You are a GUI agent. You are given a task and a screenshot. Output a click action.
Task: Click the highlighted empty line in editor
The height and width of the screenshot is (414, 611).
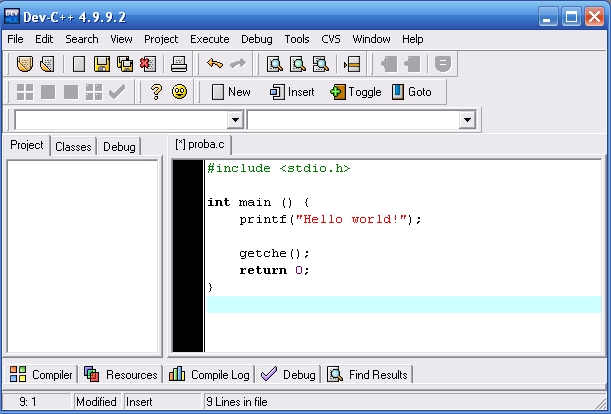(404, 304)
